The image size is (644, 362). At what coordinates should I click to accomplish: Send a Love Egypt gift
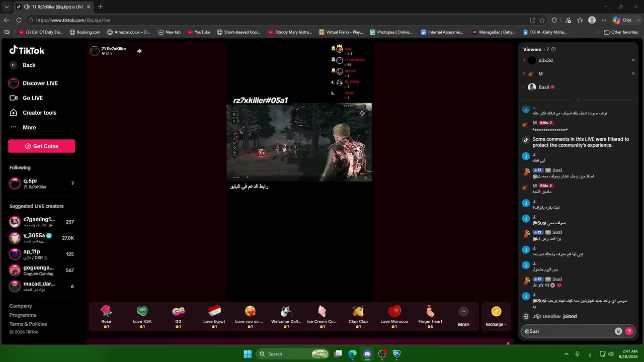214,317
